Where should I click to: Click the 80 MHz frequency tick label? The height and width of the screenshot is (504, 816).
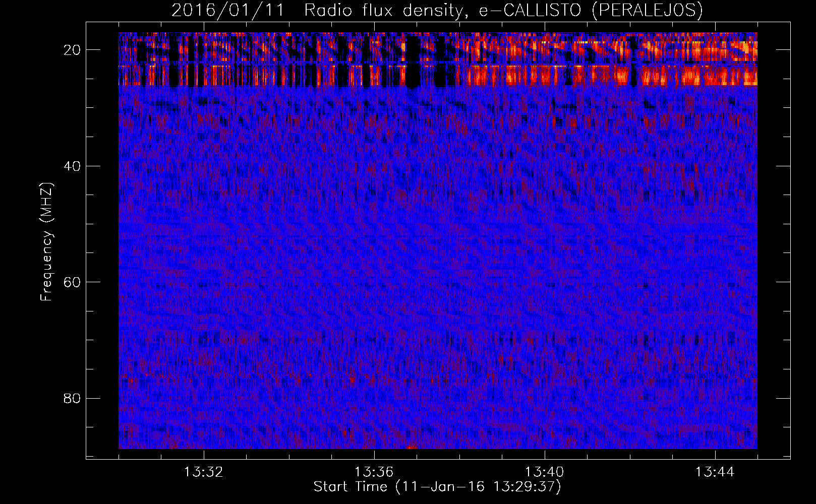pyautogui.click(x=72, y=398)
